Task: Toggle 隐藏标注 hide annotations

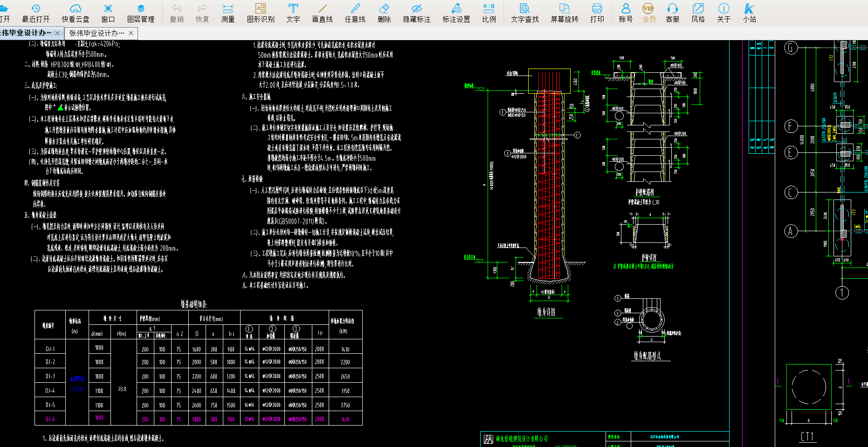Action: click(x=417, y=13)
